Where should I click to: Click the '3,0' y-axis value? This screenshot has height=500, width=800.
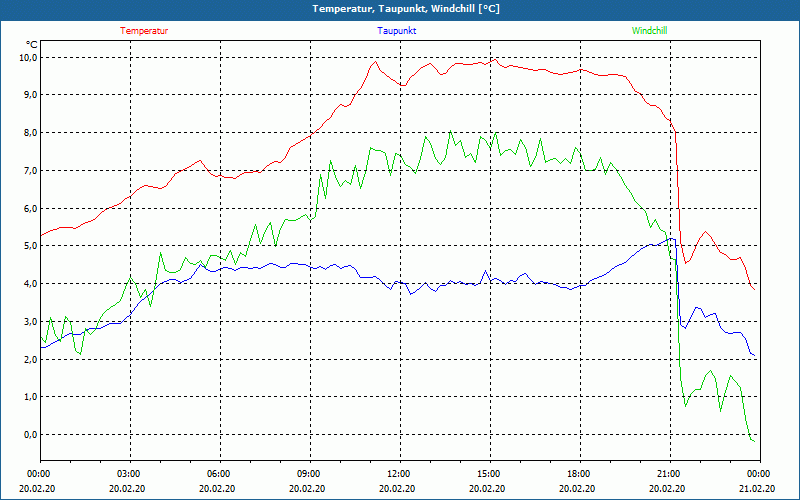[31, 321]
